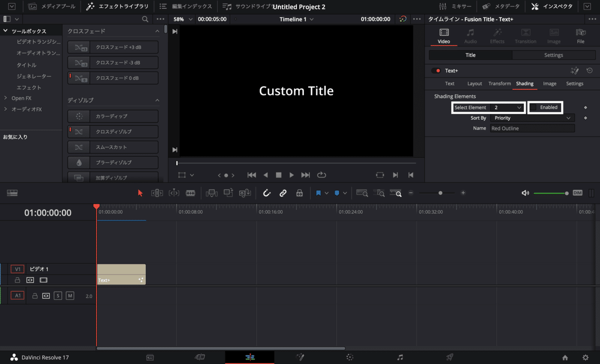Toggle the linked selection chain icon
Viewport: 600px width, 364px height.
283,193
